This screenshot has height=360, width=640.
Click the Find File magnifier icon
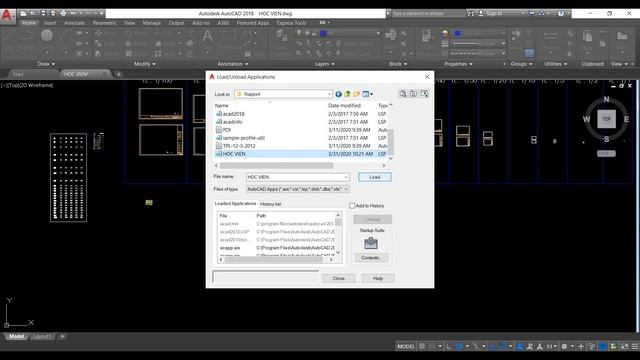pos(403,94)
